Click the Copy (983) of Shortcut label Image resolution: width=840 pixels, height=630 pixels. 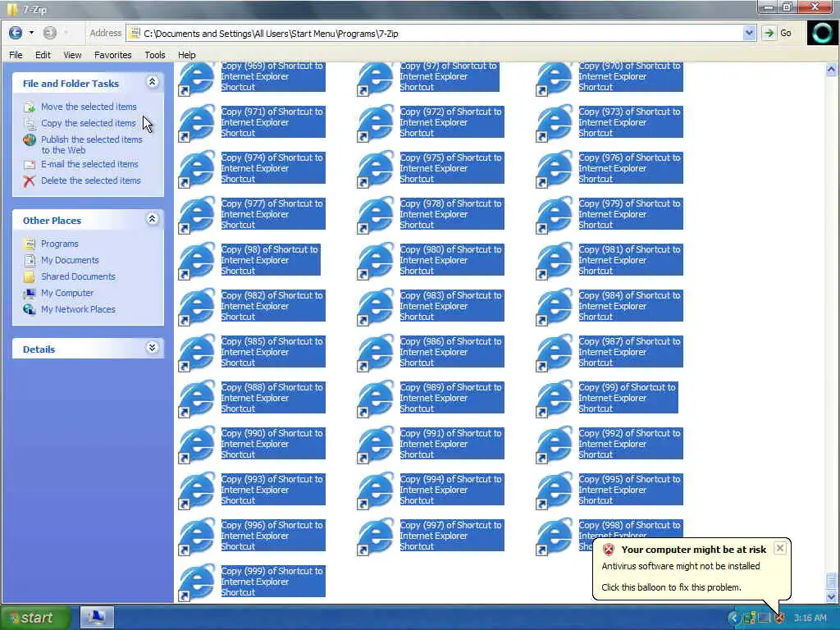pos(452,306)
